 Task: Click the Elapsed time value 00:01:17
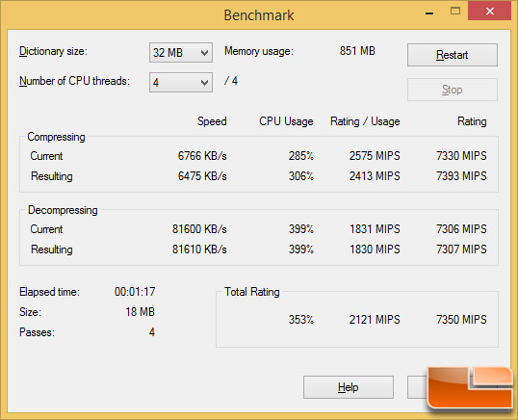pos(135,292)
